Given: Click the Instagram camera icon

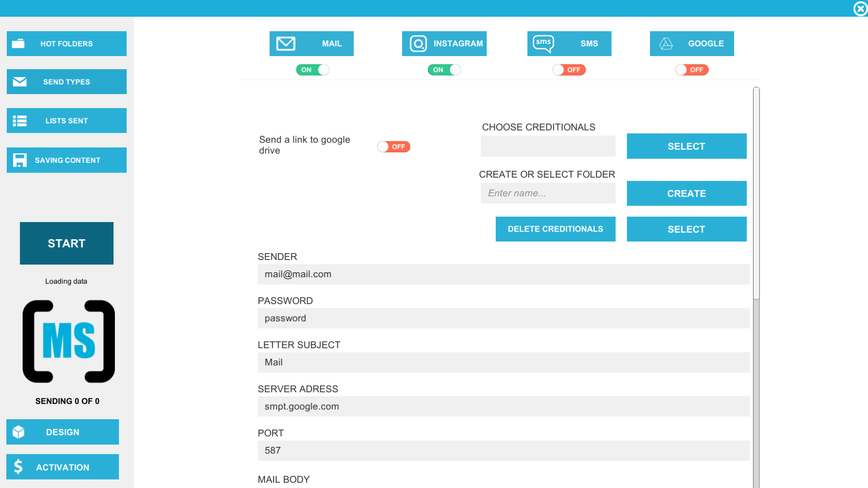Looking at the screenshot, I should (418, 44).
